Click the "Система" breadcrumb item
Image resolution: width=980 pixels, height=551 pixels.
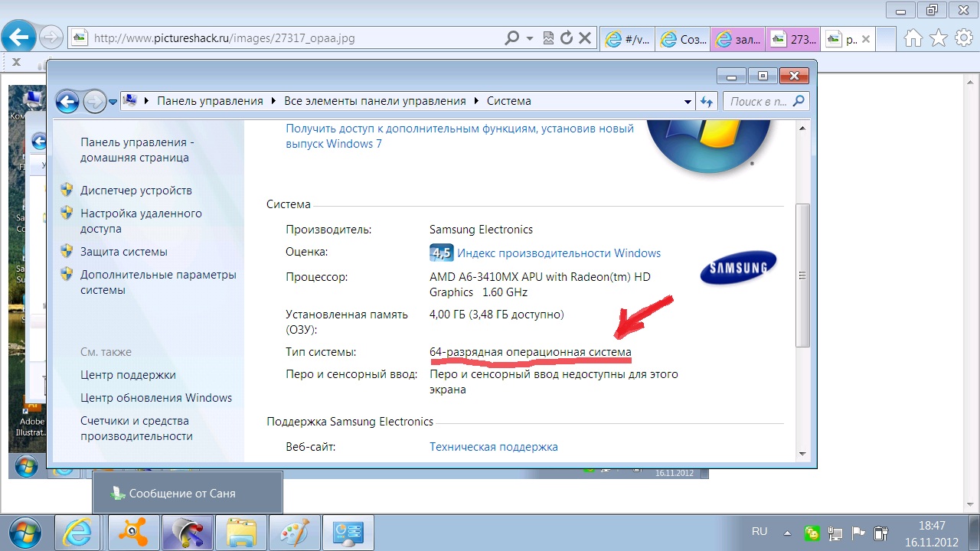click(x=509, y=101)
